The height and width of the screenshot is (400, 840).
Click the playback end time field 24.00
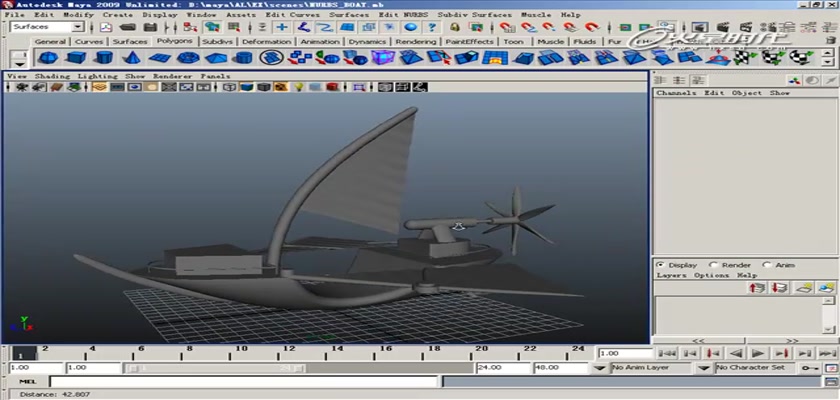[503, 368]
